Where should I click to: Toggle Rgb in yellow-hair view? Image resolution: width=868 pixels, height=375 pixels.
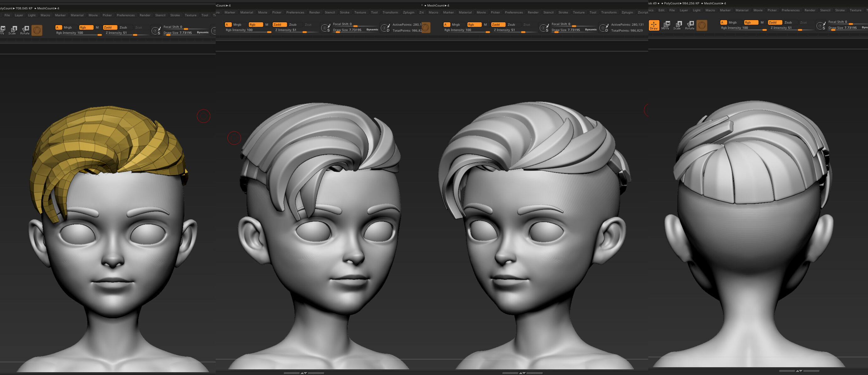86,27
